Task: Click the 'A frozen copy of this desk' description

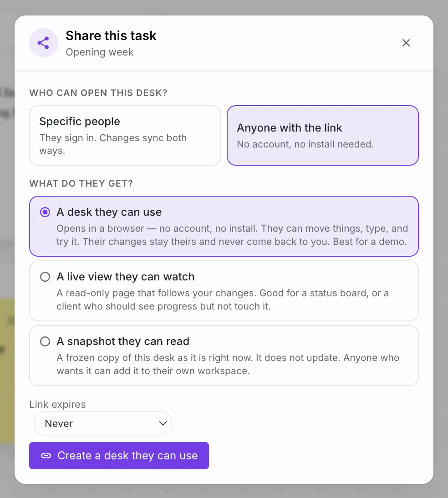Action: 228,364
